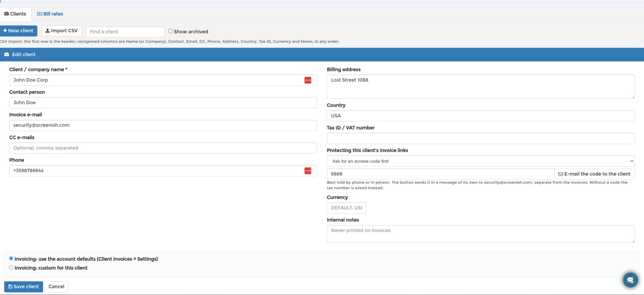Click the New client button
The width and height of the screenshot is (644, 295).
(19, 31)
